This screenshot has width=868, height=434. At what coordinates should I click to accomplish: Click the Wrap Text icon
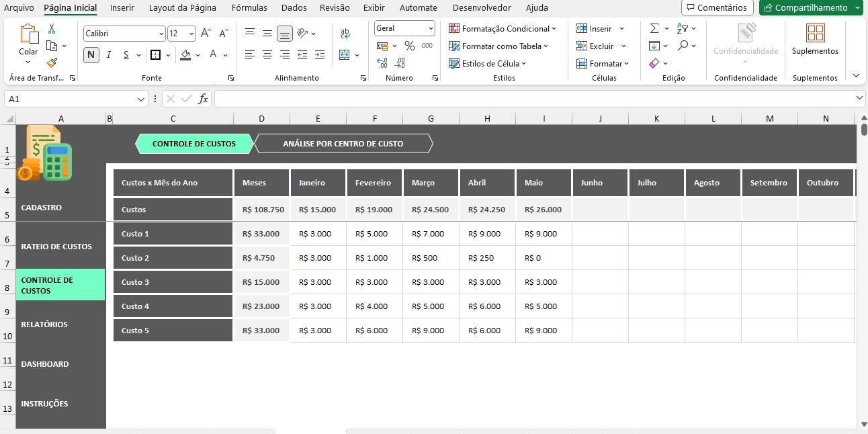coord(345,33)
